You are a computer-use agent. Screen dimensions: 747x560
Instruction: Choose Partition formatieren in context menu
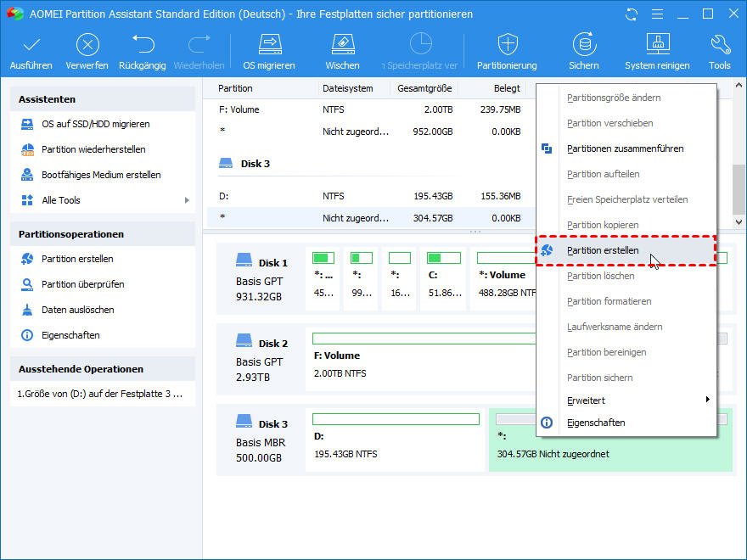[626, 301]
